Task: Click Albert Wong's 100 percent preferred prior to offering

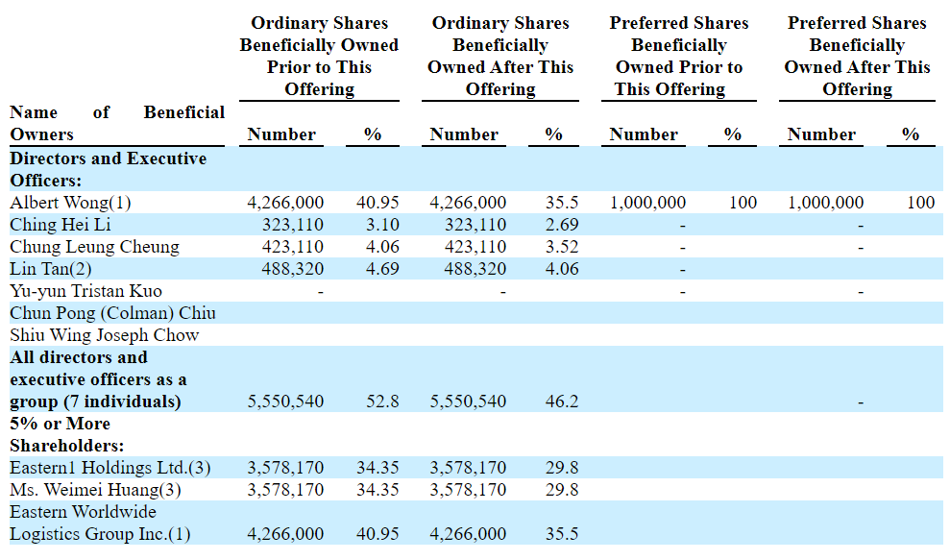Action: 743,203
